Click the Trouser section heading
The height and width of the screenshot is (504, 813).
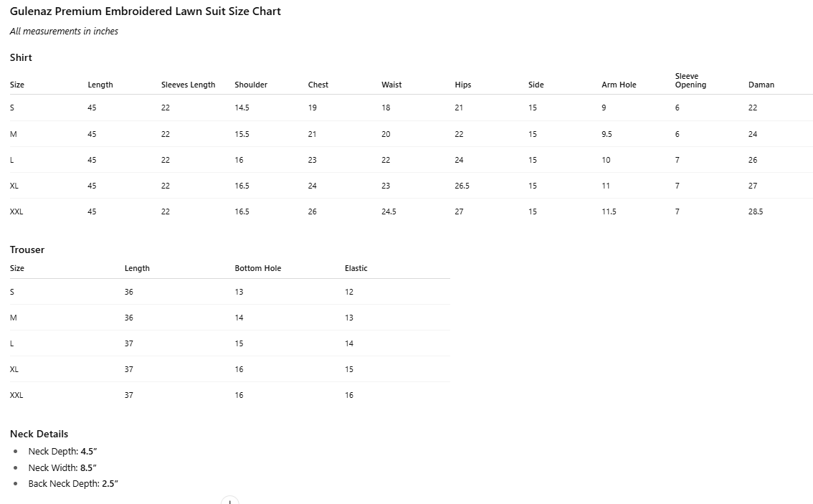click(x=27, y=249)
